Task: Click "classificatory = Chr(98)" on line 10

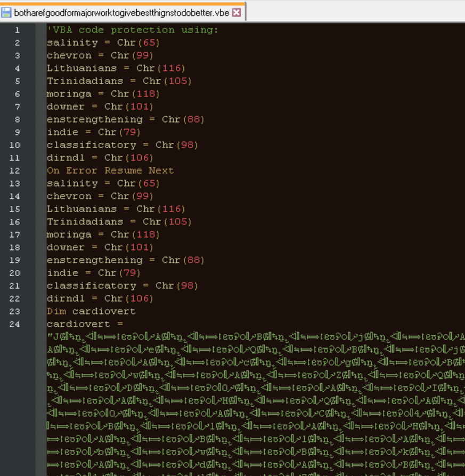Action: click(122, 145)
